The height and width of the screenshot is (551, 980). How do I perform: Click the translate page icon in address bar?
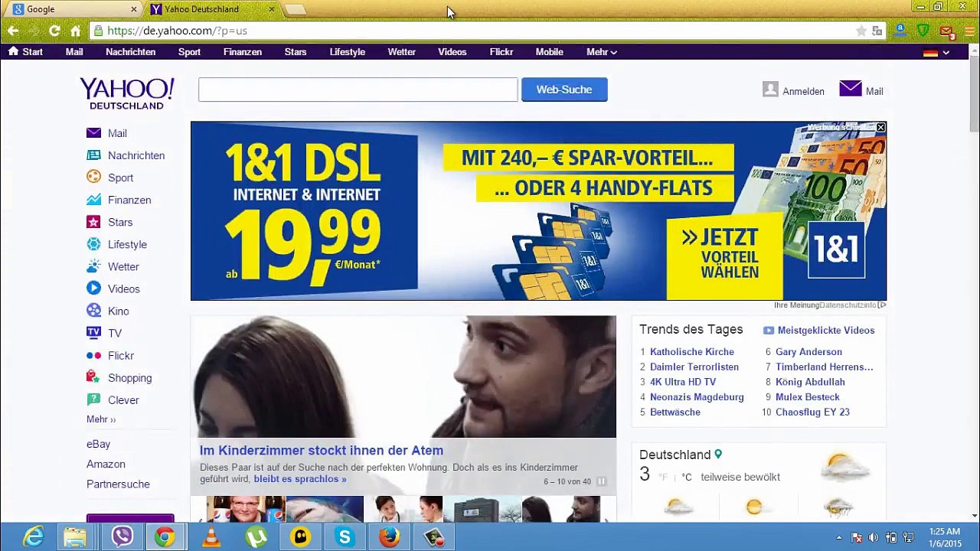coord(877,31)
